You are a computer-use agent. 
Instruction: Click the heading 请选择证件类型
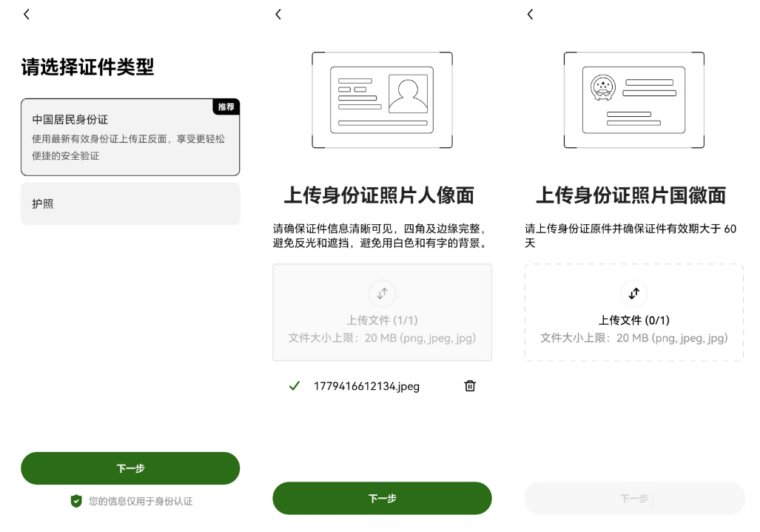pos(87,67)
